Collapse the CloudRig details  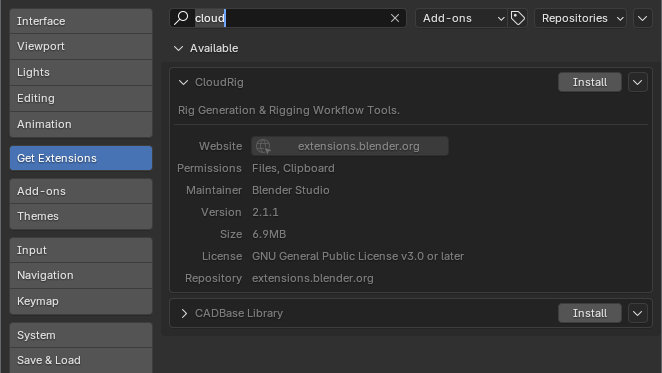click(183, 82)
